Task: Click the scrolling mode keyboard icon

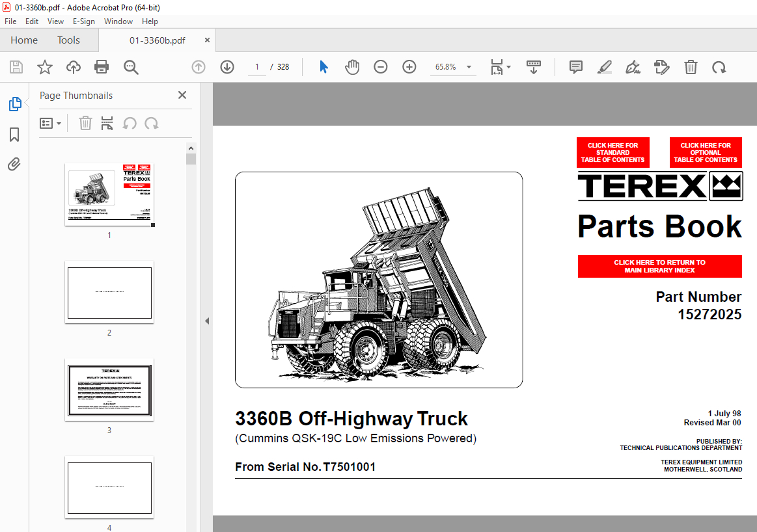Action: point(534,67)
